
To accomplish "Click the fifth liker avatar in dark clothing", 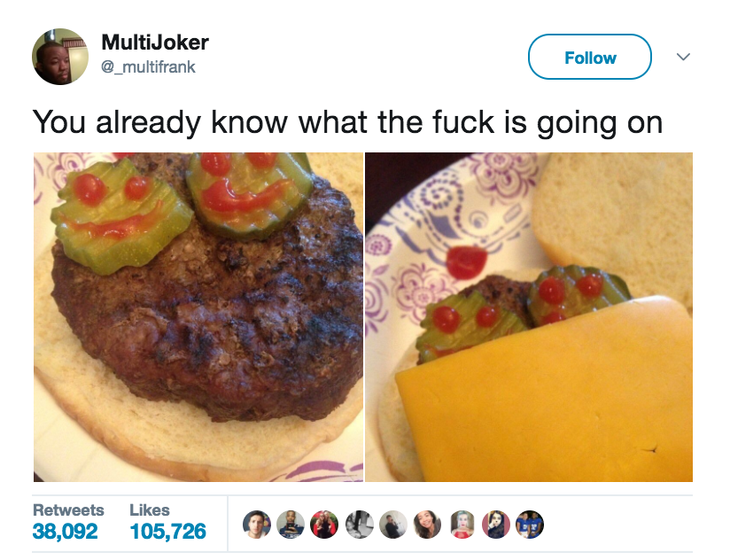I will point(393,525).
